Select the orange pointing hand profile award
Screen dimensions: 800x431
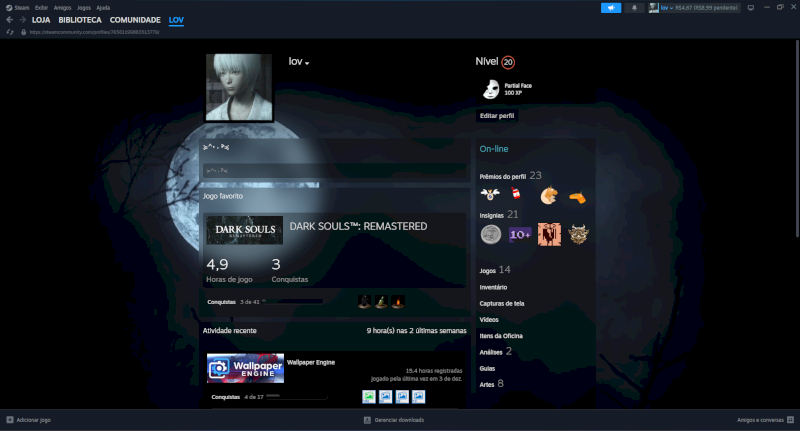[x=578, y=197]
